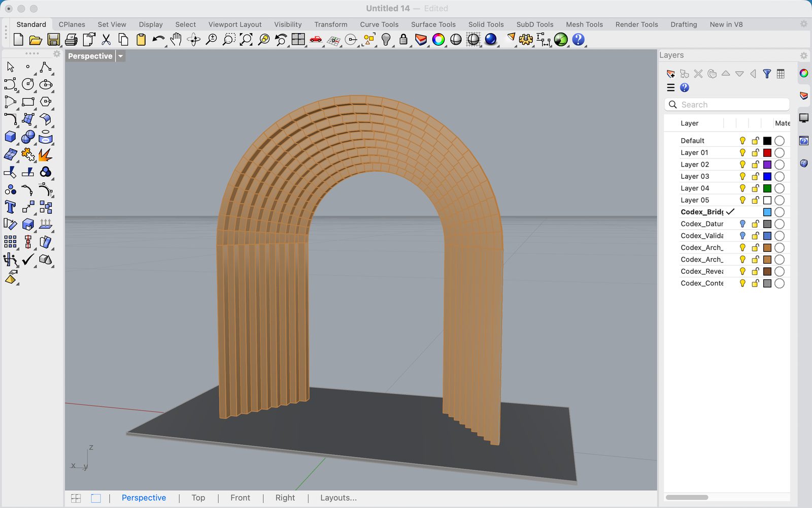
Task: Click the padlock Lock Objects icon in toolbar
Action: 403,40
